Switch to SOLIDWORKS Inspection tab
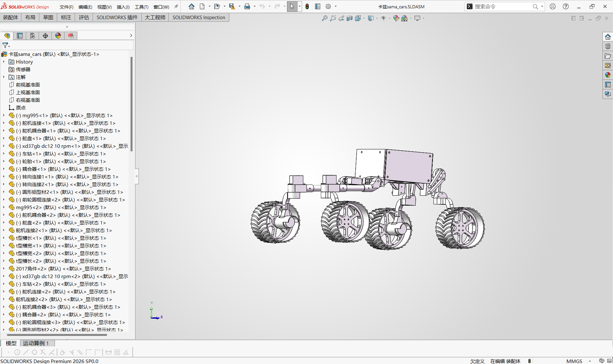Viewport: 613px width, 364px height. point(199,18)
